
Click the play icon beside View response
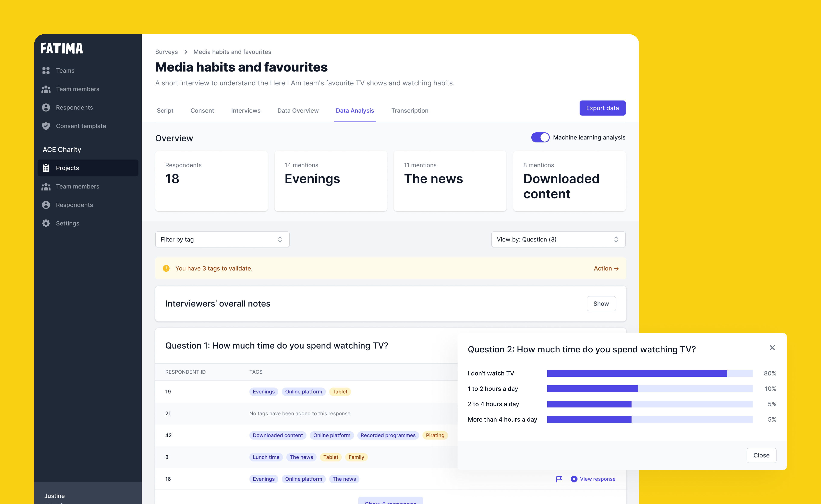[574, 479]
